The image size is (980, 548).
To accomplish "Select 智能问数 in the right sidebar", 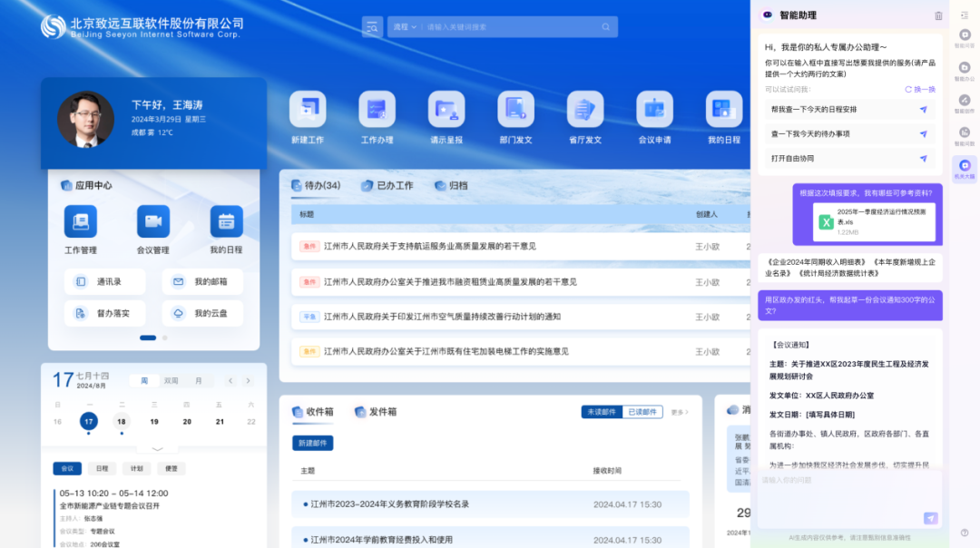I will tap(965, 136).
